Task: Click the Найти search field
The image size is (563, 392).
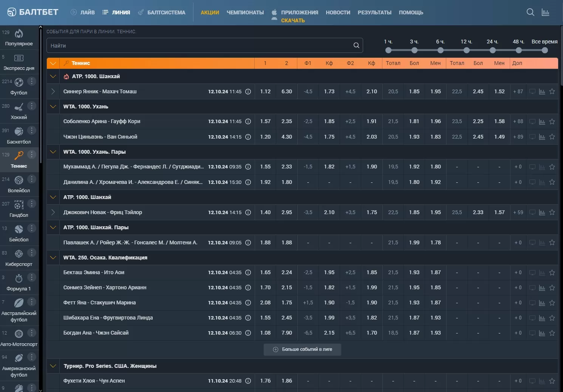Action: 200,45
